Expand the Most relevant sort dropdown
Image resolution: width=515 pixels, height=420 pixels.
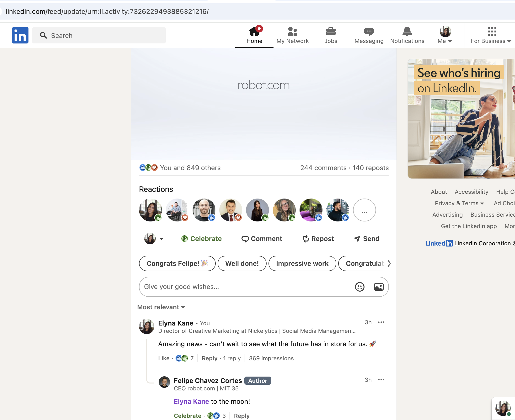(161, 307)
